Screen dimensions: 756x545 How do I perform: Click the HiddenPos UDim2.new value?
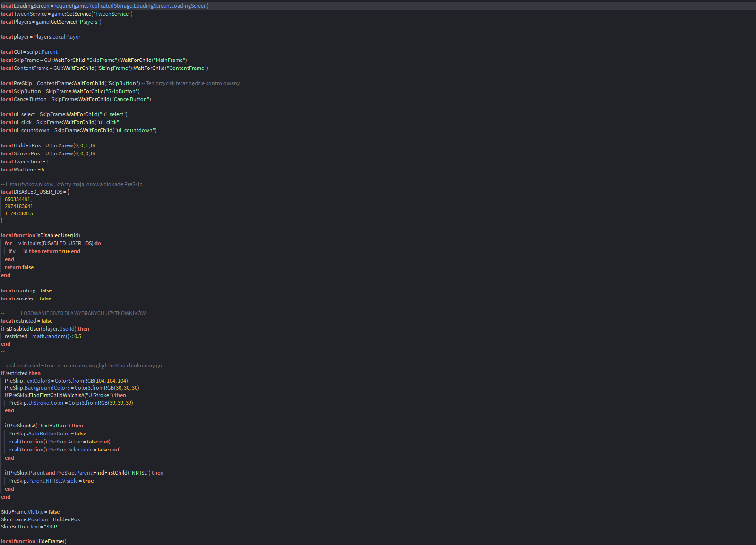click(70, 145)
